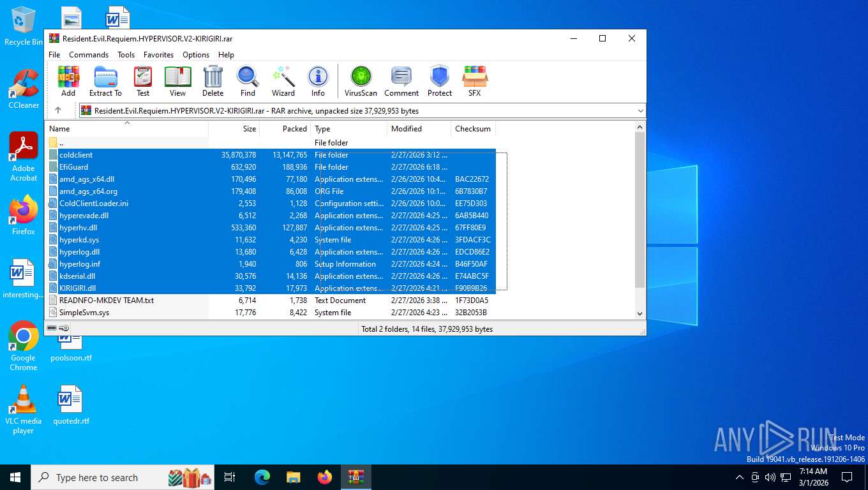This screenshot has height=490, width=868.
Task: Click the Extract To toolbar icon
Action: (105, 81)
